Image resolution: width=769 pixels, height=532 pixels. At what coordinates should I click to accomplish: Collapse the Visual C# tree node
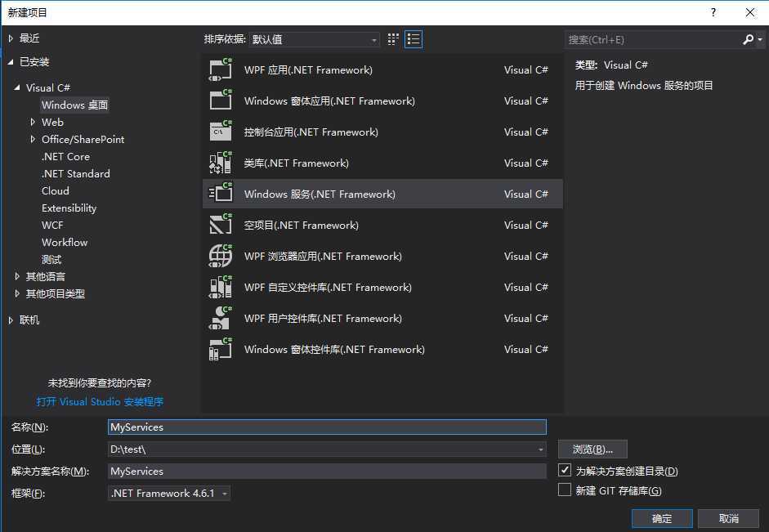17,87
